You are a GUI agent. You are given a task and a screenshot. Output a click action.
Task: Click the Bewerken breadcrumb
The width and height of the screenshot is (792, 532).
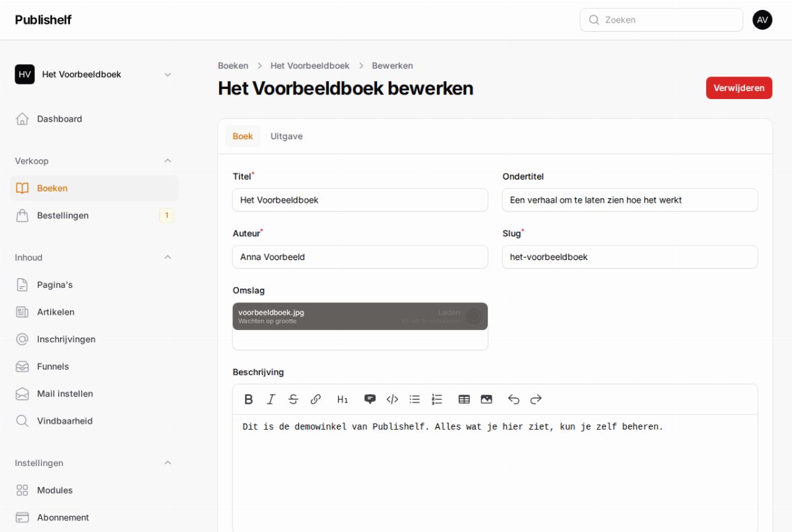pos(393,66)
